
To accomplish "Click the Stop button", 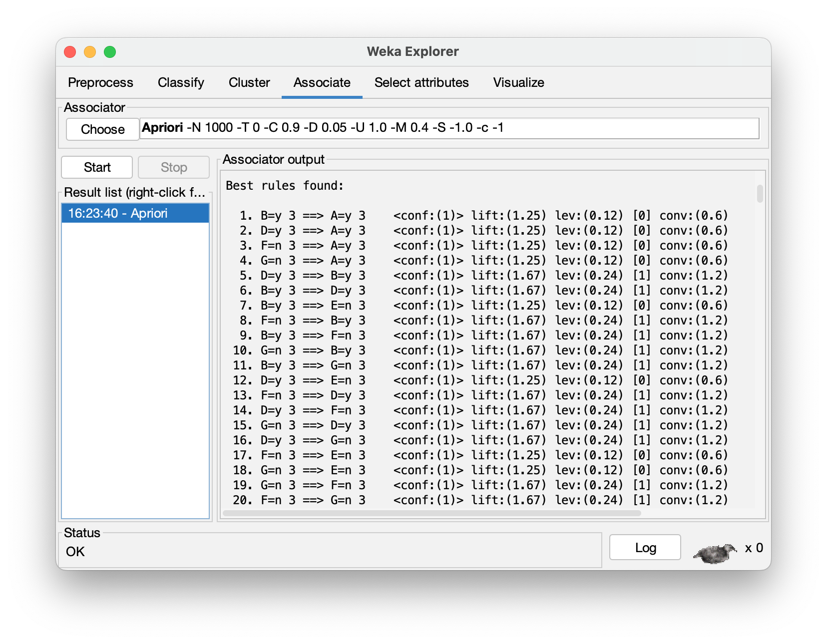I will pyautogui.click(x=173, y=167).
